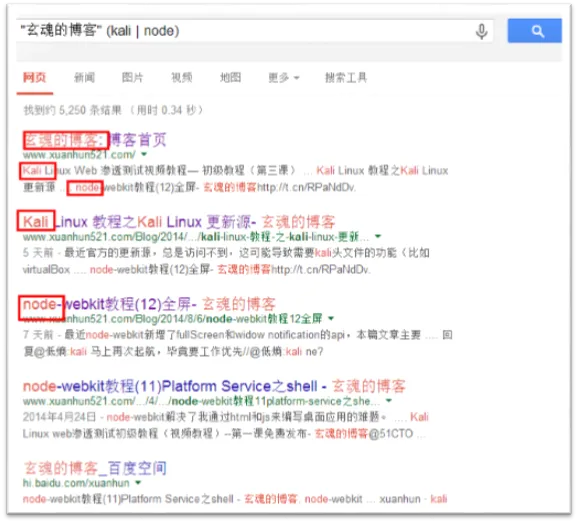Open the 玄魂的博客: 博客首页 result
The width and height of the screenshot is (578, 523).
pos(95,140)
